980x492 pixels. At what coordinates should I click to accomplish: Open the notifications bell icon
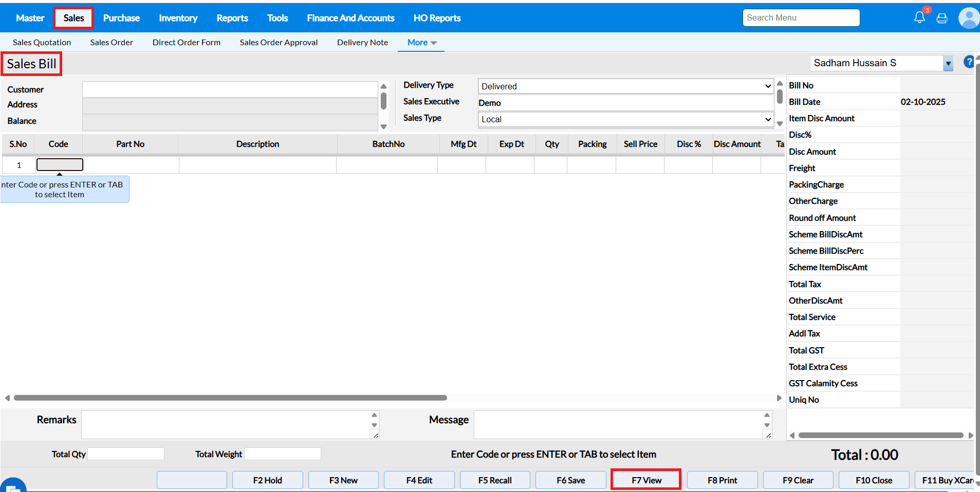coord(919,18)
